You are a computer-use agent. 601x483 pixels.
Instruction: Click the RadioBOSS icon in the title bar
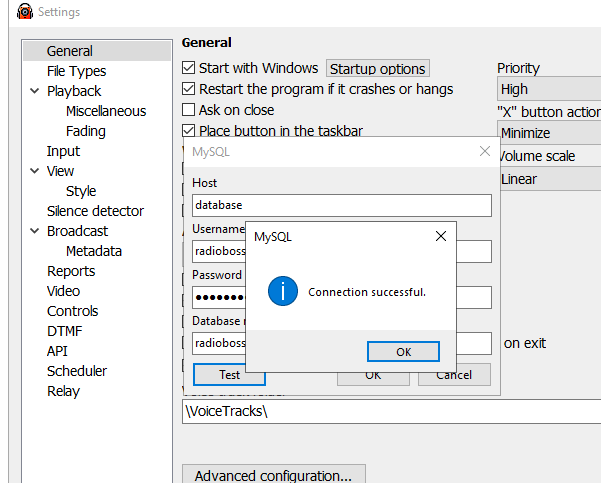(13, 12)
